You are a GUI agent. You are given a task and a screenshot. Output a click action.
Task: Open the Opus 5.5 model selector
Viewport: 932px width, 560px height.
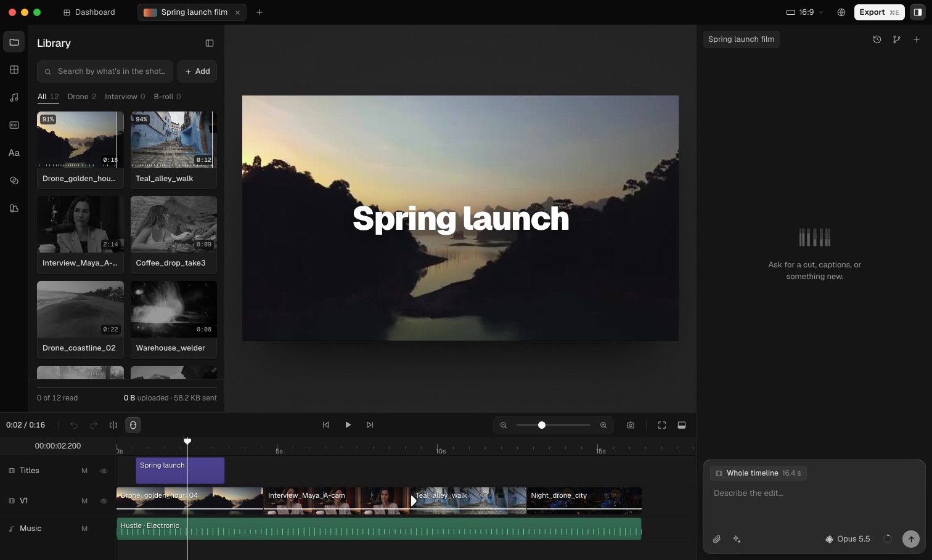point(848,539)
